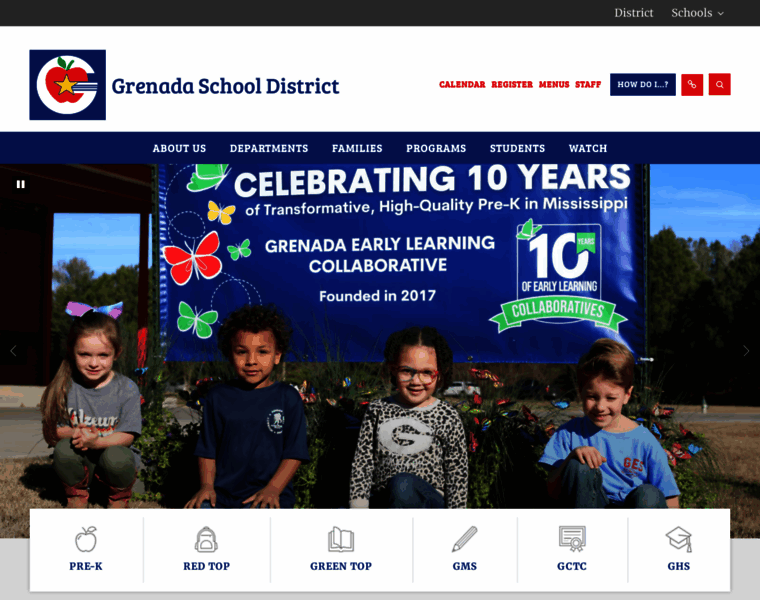This screenshot has height=600, width=760.
Task: Open the PRE-K school label
Action: tap(86, 566)
